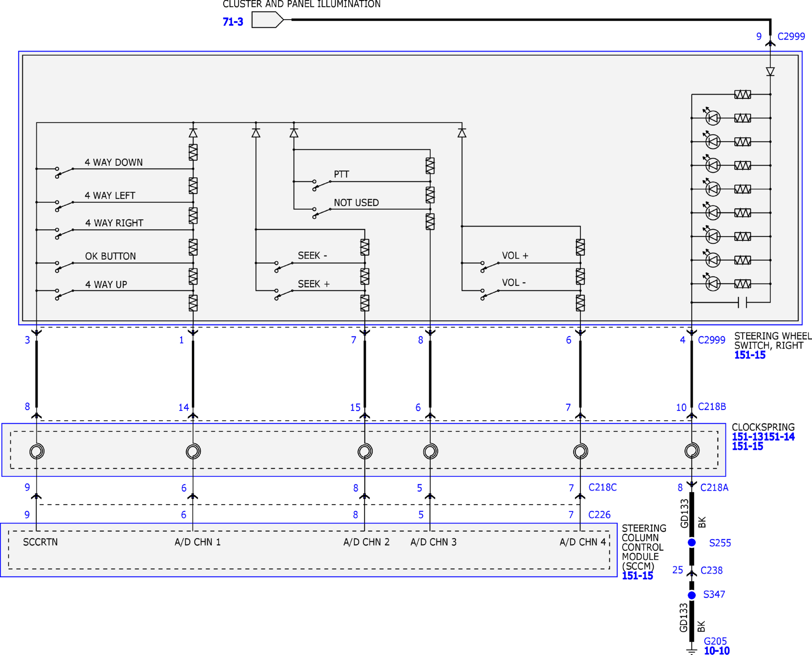Image resolution: width=812 pixels, height=655 pixels.
Task: Select the SEEK - switch symbol
Action: pos(284,266)
